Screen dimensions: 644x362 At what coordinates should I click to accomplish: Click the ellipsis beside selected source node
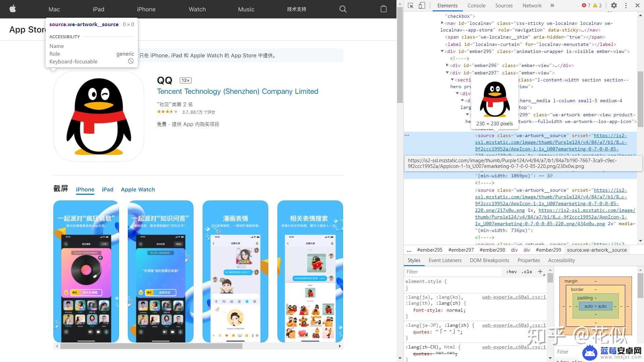(x=407, y=135)
